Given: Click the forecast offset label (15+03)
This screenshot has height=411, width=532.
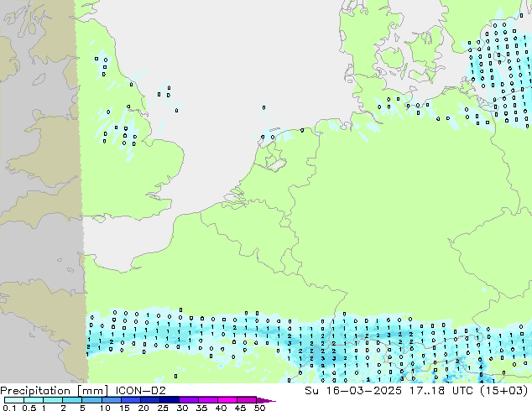Looking at the screenshot, I should click(x=503, y=391).
